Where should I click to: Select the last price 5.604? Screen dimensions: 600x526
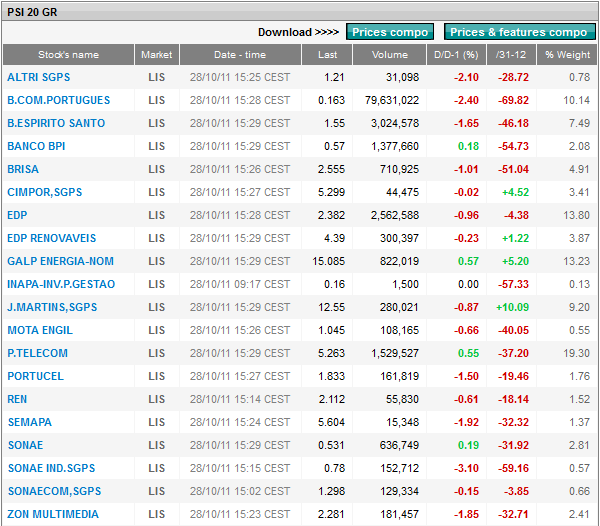pos(331,422)
